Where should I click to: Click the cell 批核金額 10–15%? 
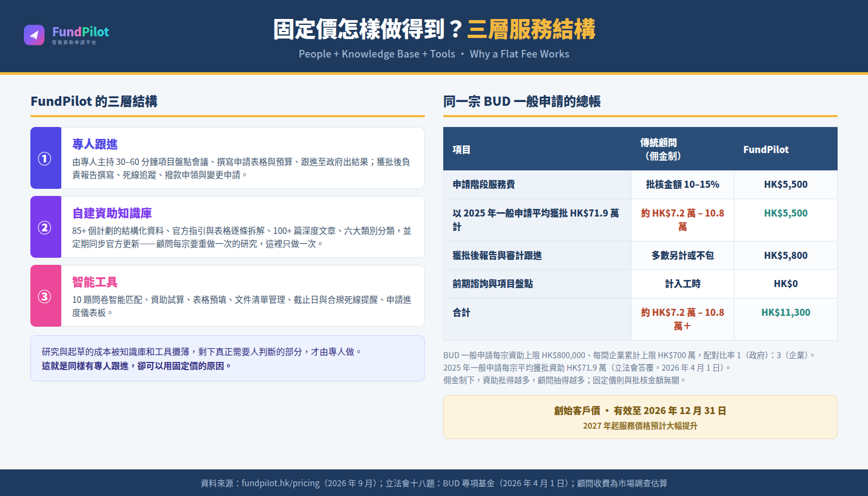682,185
